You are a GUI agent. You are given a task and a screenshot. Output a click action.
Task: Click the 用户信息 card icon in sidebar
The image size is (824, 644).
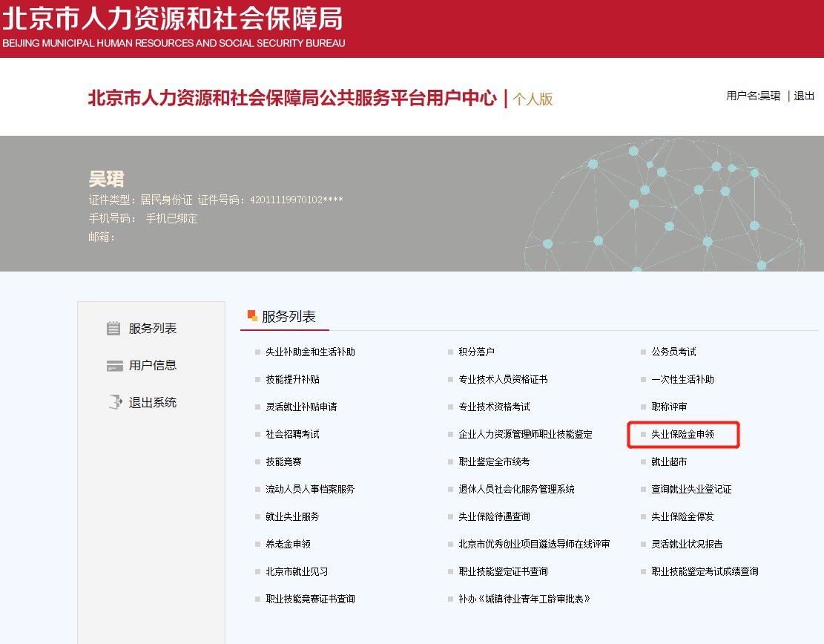pyautogui.click(x=113, y=366)
